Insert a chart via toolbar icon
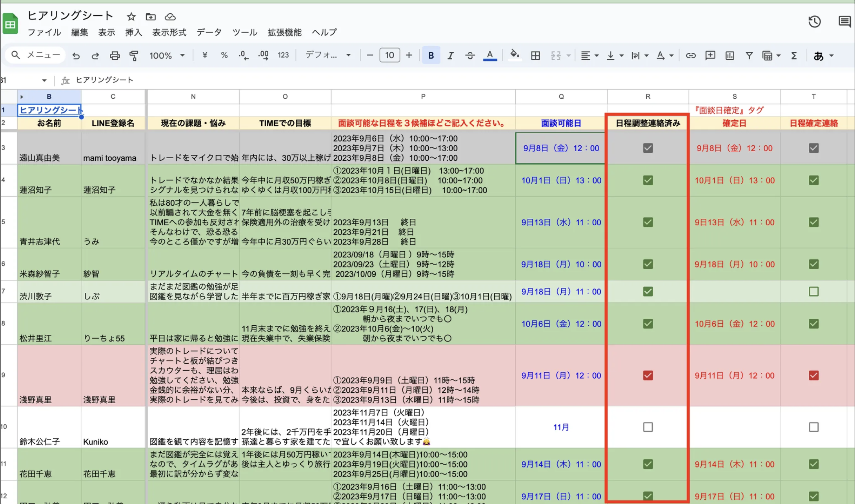Image resolution: width=855 pixels, height=504 pixels. (729, 55)
